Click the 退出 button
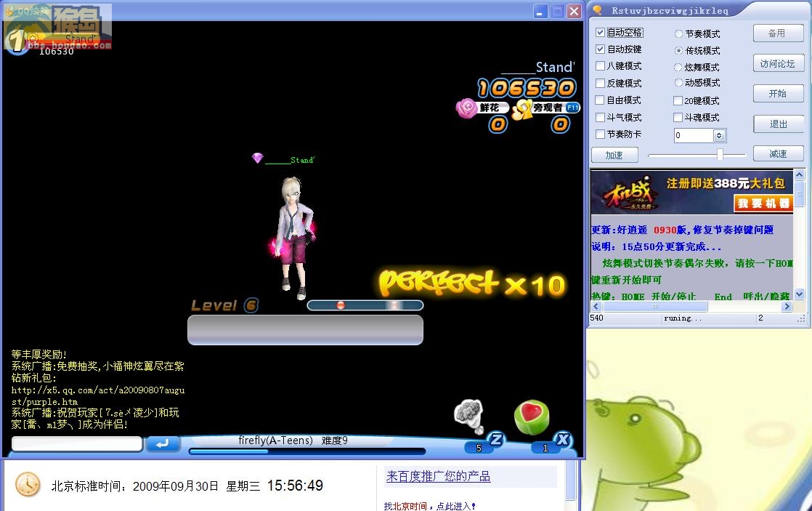812x511 pixels. point(778,124)
